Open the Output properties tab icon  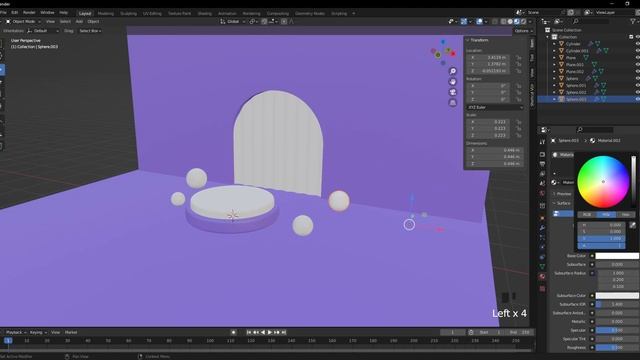[542, 164]
